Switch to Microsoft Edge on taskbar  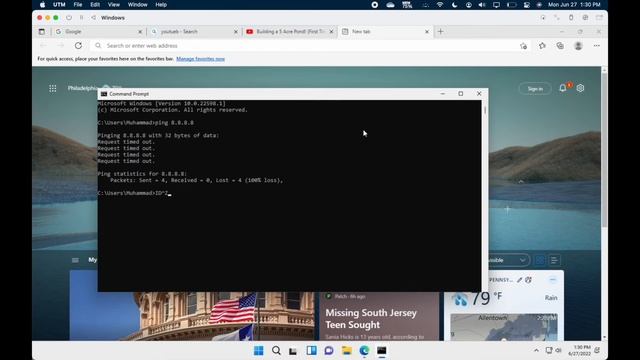pos(364,351)
